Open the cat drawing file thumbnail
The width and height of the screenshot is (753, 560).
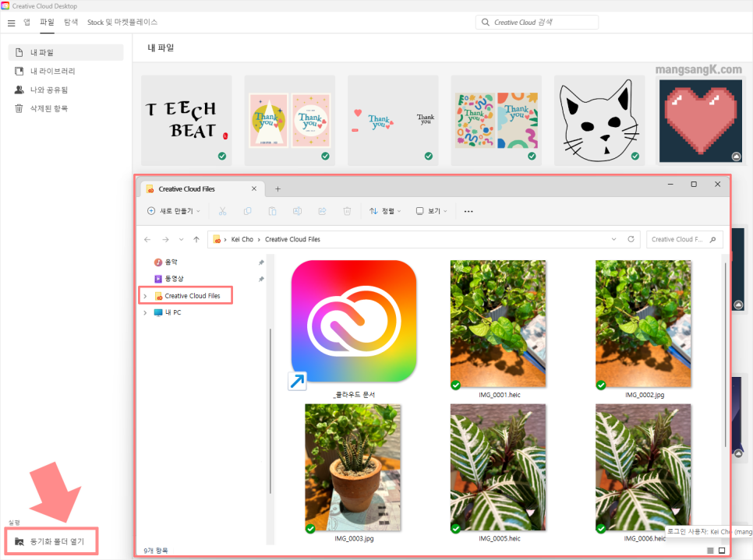[599, 120]
